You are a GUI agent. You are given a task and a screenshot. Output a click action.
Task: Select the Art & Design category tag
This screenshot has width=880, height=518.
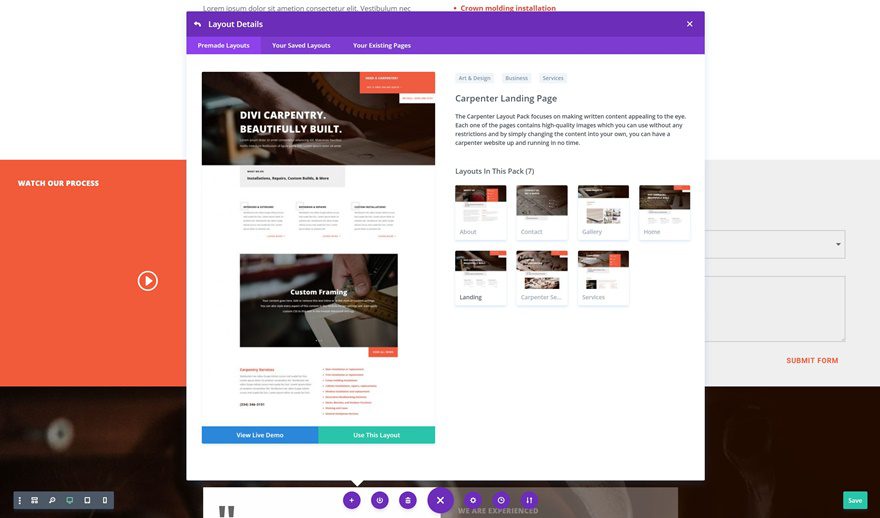pos(474,78)
